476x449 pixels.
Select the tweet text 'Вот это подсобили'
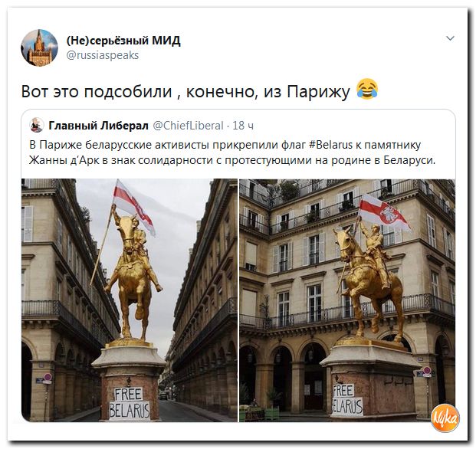pyautogui.click(x=97, y=91)
